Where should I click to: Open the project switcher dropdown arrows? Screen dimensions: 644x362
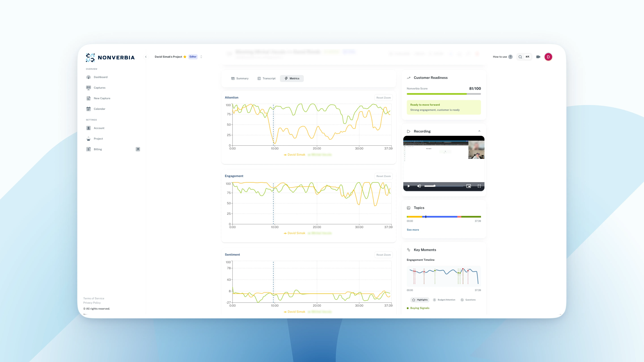pos(201,57)
